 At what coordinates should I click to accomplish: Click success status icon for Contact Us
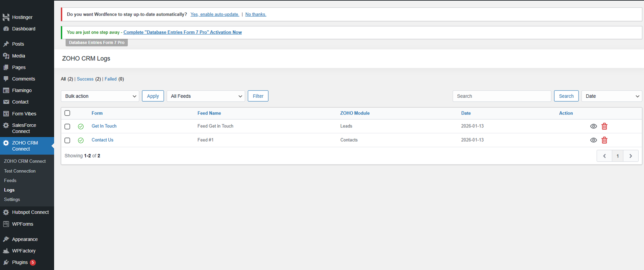click(x=81, y=140)
